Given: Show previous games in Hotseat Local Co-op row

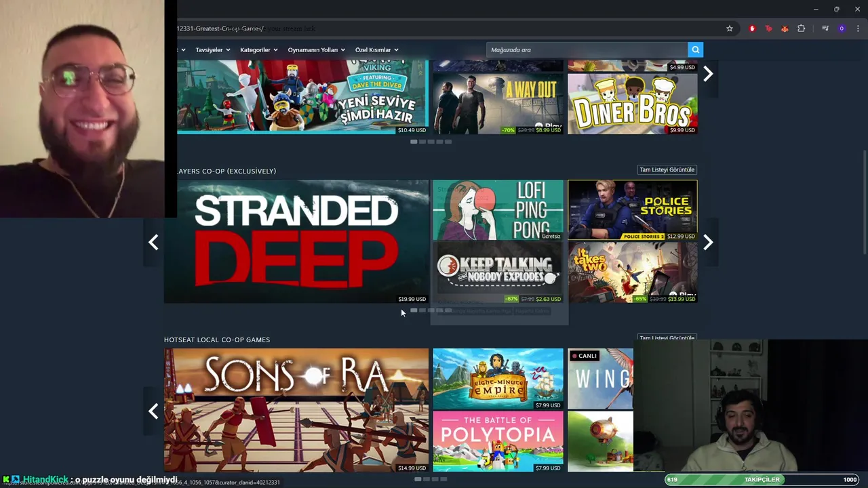Looking at the screenshot, I should 153,411.
